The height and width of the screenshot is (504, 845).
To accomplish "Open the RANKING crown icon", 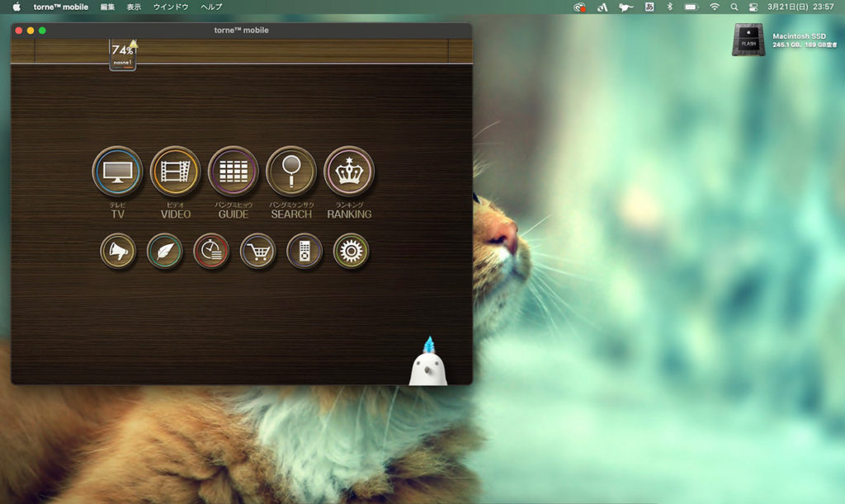I will [x=349, y=172].
